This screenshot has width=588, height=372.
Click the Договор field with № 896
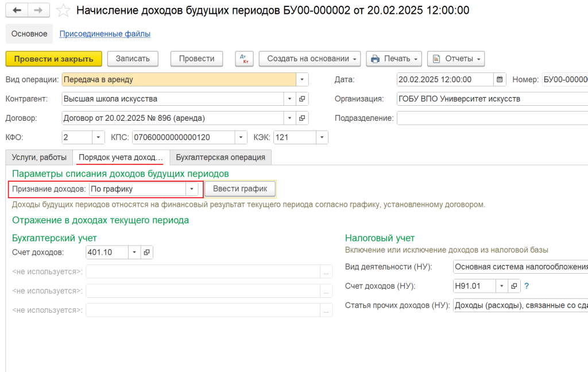pyautogui.click(x=173, y=118)
